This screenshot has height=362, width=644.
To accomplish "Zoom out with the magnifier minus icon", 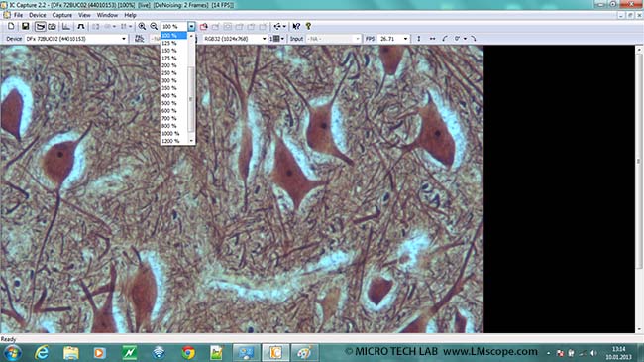I will [x=154, y=27].
